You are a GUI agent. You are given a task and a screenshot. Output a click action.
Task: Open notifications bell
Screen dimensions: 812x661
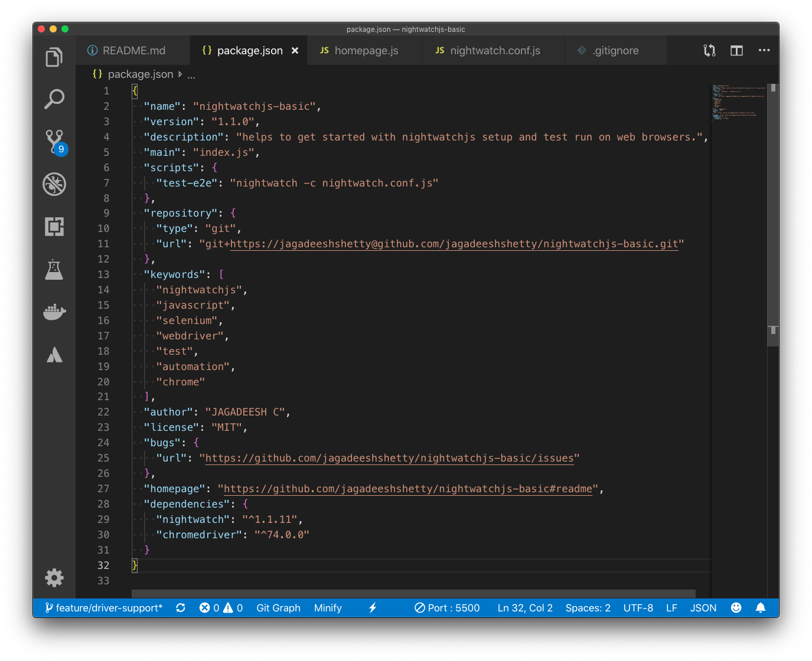coord(761,608)
